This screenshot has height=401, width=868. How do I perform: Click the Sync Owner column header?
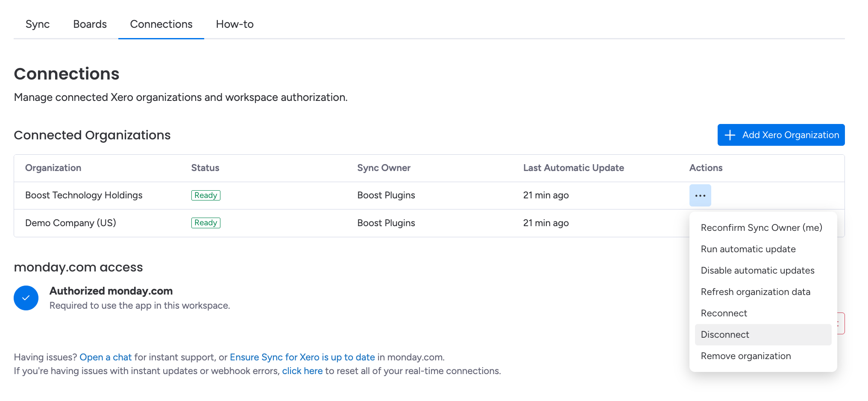[384, 168]
